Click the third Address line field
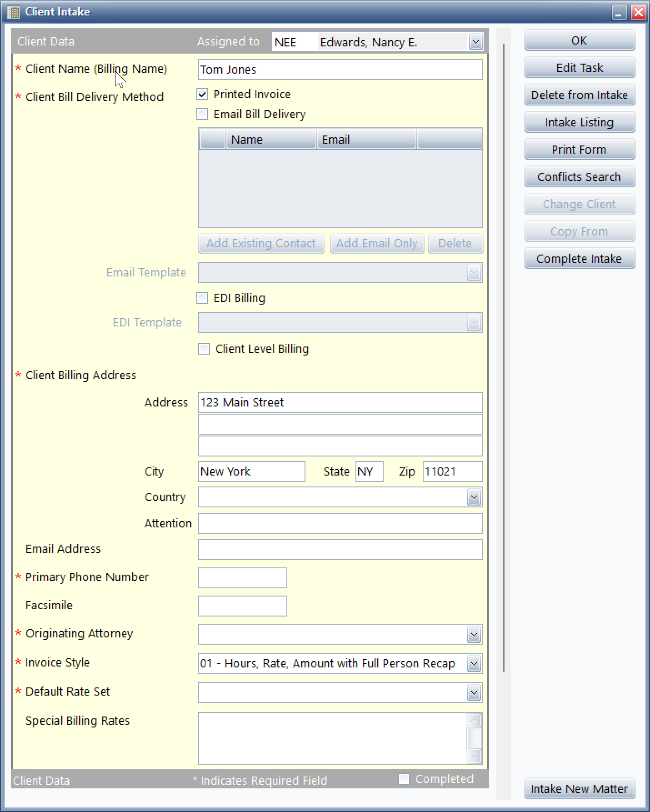The width and height of the screenshot is (650, 812). [x=340, y=446]
